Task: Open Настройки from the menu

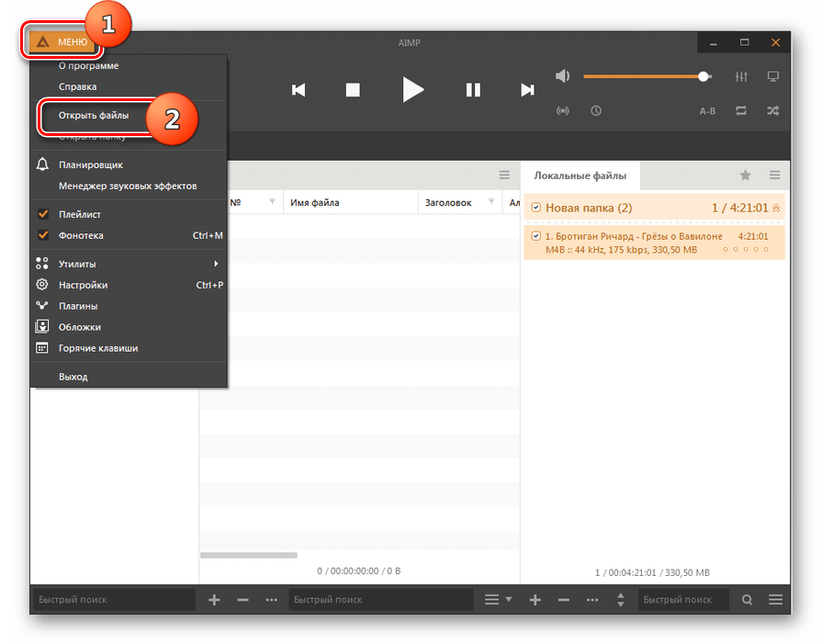Action: [x=129, y=285]
